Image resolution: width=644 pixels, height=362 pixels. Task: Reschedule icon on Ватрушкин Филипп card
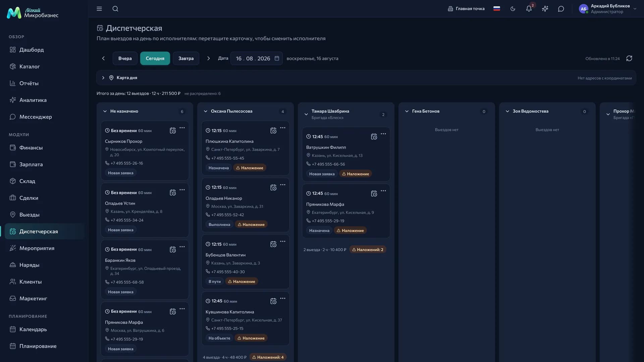tap(374, 137)
